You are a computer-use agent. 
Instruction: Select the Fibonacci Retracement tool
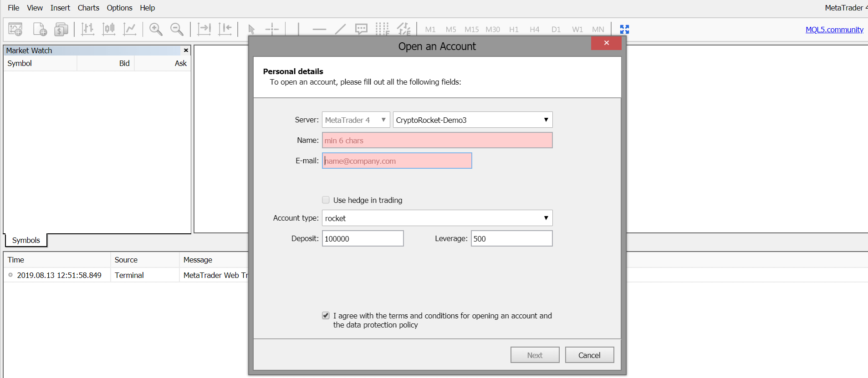pos(403,29)
